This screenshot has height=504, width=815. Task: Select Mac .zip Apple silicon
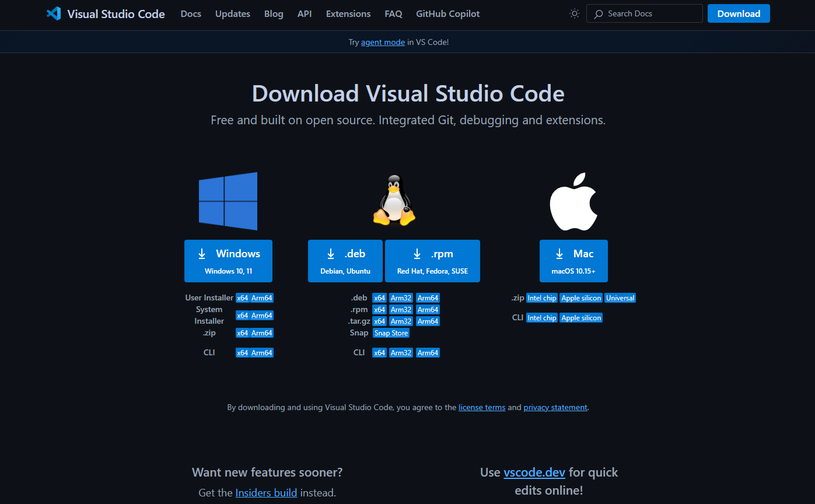[x=581, y=298]
